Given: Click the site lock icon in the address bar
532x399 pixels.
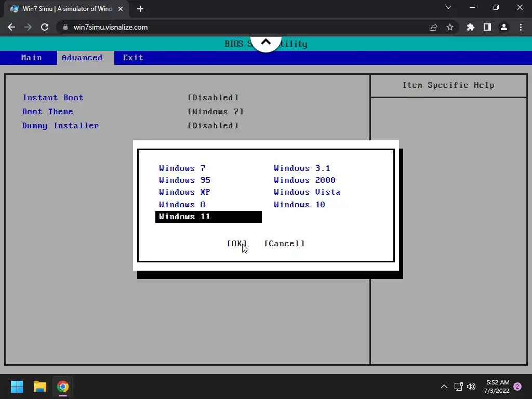Looking at the screenshot, I should pos(65,27).
